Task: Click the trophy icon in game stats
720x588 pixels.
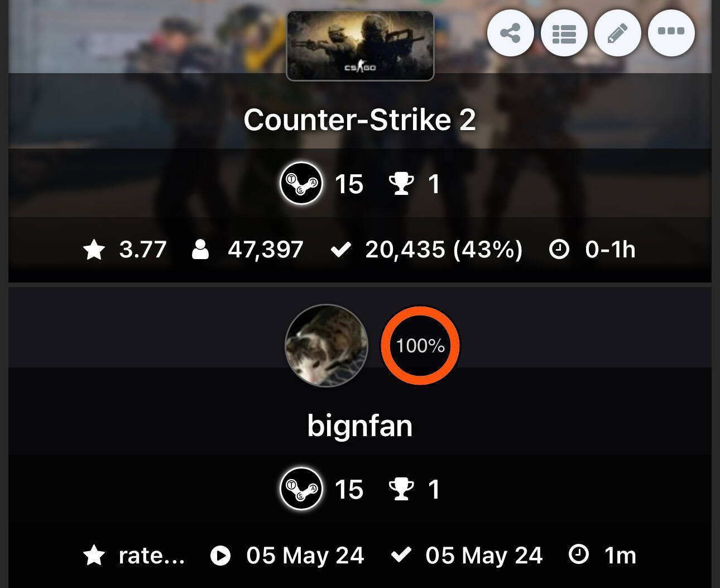Action: (401, 184)
